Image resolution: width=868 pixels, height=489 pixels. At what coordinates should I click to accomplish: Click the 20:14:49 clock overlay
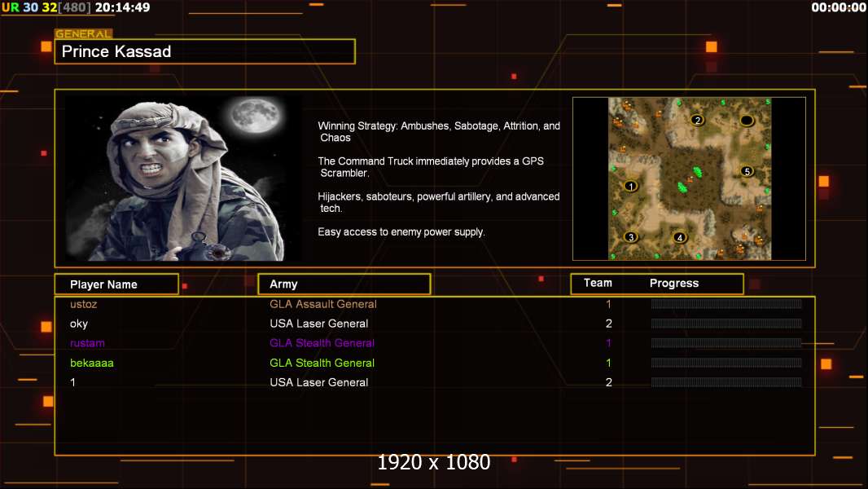(x=122, y=7)
